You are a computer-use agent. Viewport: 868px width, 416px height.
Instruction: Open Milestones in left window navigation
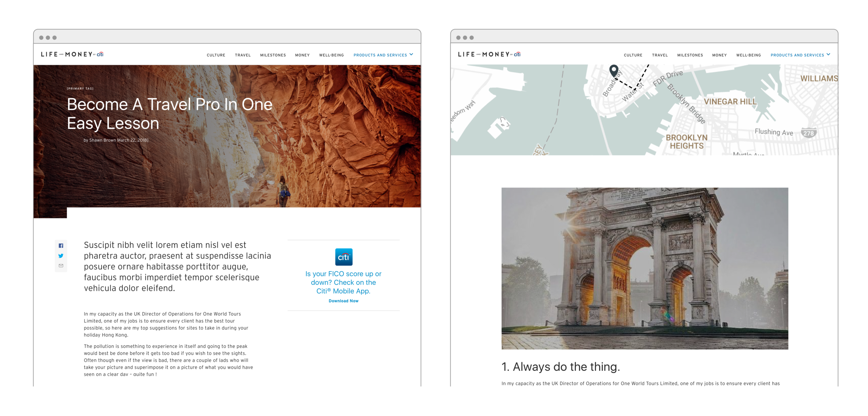(273, 55)
